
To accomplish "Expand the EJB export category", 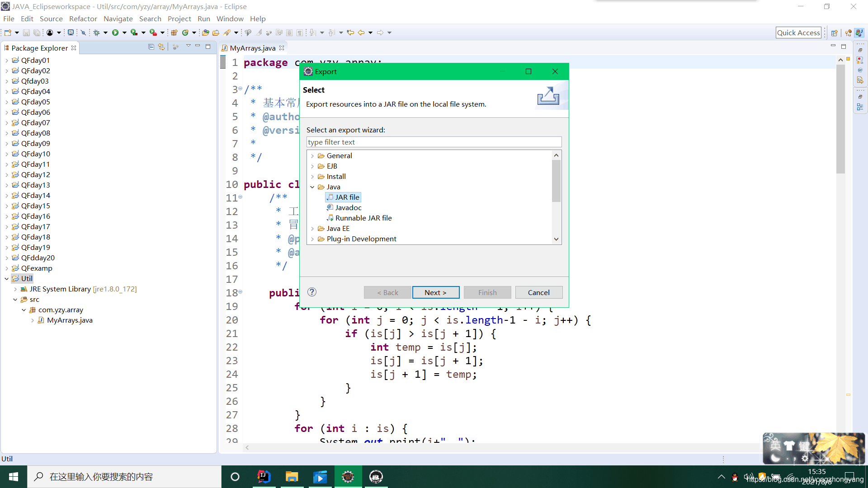I will (312, 166).
